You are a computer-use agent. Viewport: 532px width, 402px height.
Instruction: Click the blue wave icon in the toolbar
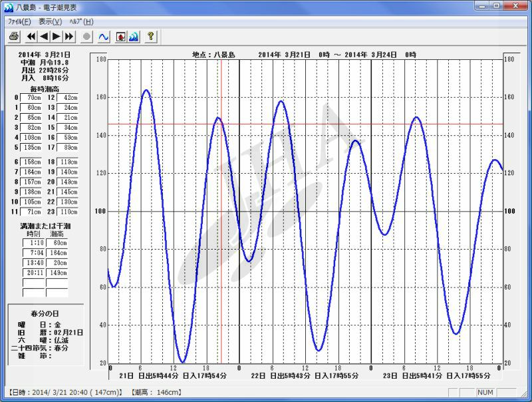click(x=134, y=37)
